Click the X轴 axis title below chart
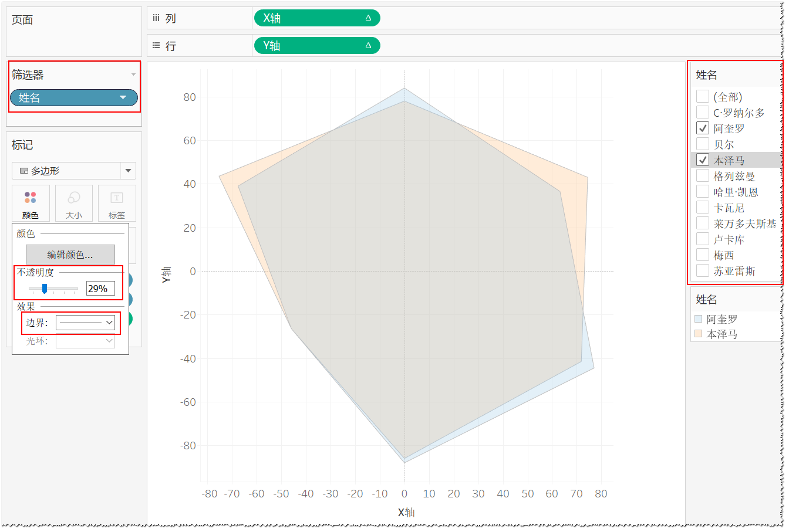 tap(406, 512)
